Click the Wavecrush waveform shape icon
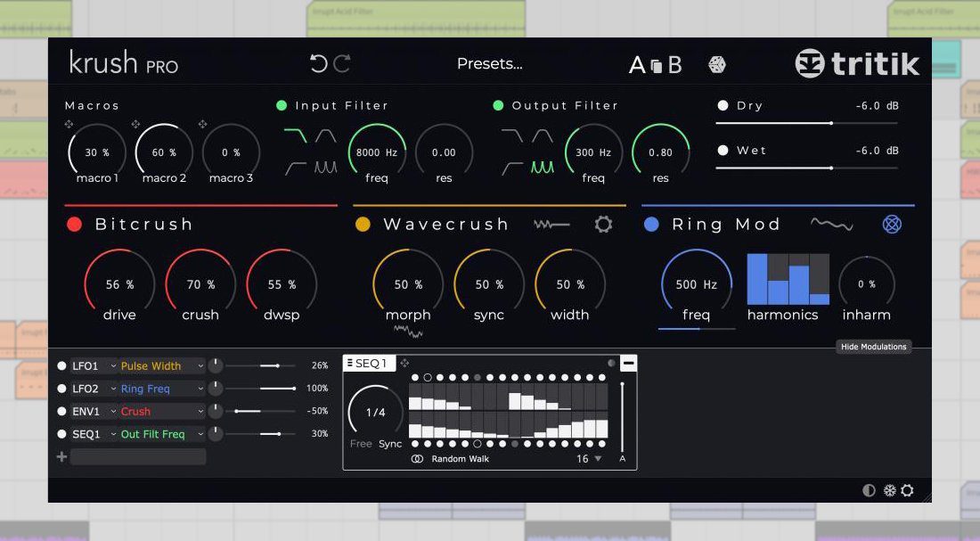 click(x=551, y=224)
